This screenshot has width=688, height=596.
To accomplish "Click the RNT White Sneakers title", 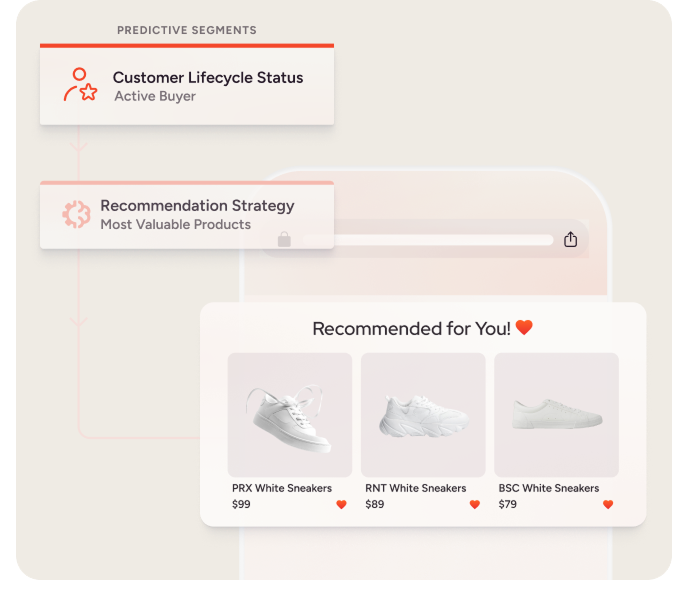I will [415, 488].
